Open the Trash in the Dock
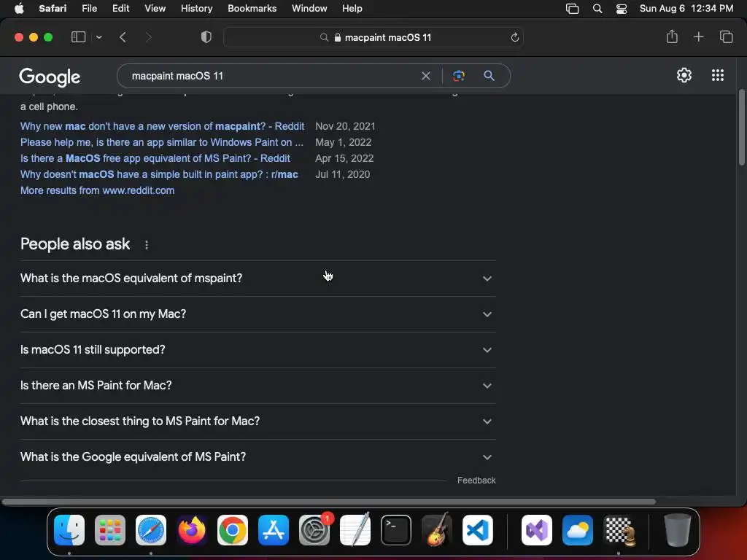747x560 pixels. tap(678, 529)
